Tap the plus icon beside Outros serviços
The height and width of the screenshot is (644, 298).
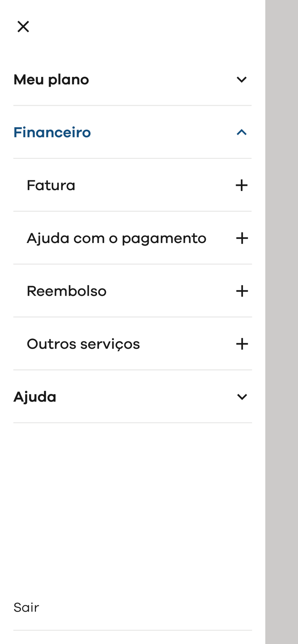(x=242, y=343)
